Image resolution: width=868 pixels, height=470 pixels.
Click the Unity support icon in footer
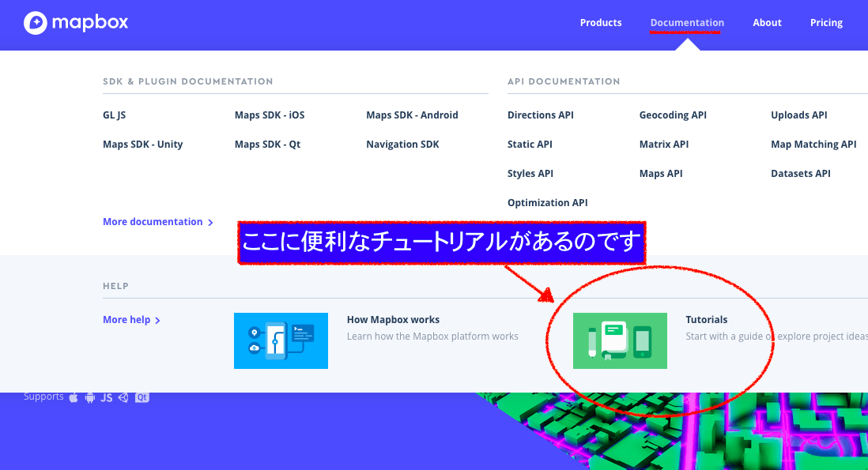[123, 397]
